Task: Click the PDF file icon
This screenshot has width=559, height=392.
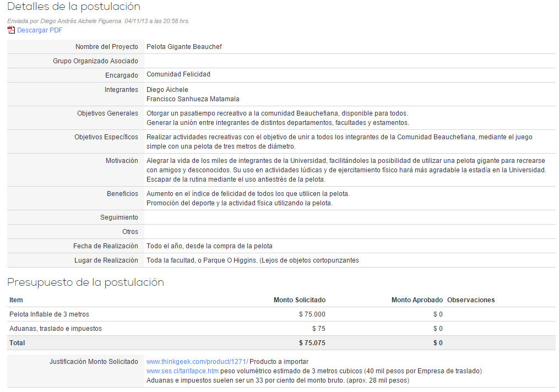Action: [11, 30]
